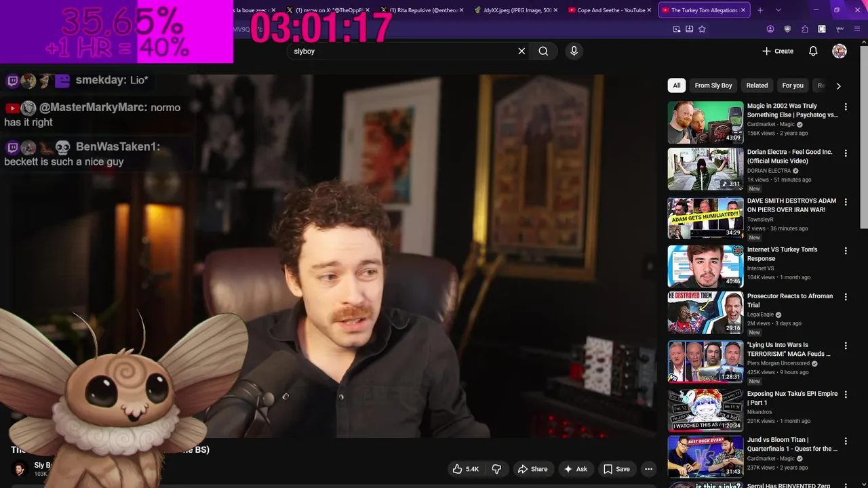Open browser hamburger application menu

click(x=858, y=29)
